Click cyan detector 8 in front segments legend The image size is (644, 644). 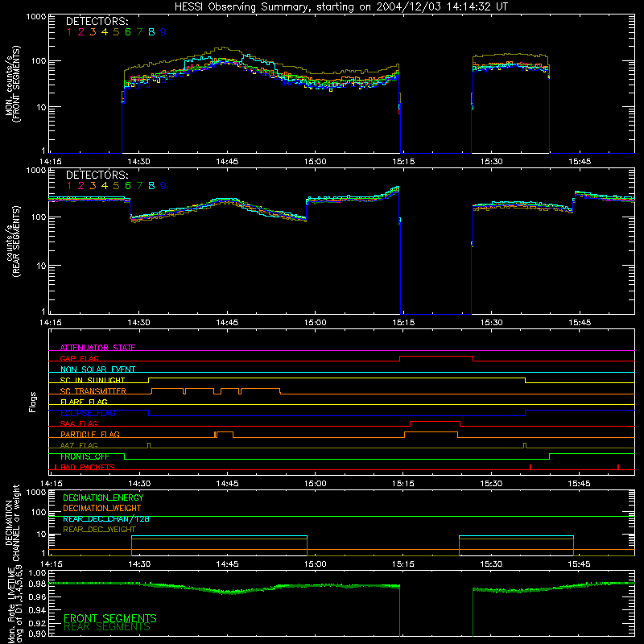(151, 32)
